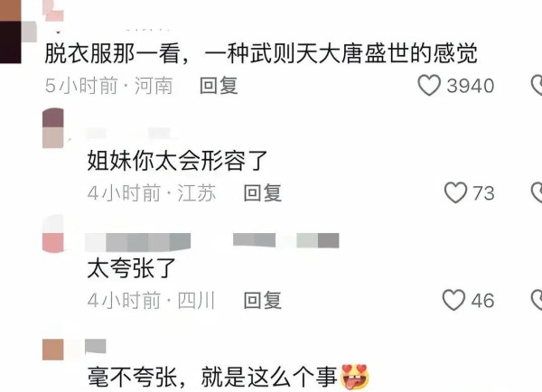Open avatar of 太夸张了 commenter
Viewport: 542px width, 392px height.
pyautogui.click(x=53, y=234)
